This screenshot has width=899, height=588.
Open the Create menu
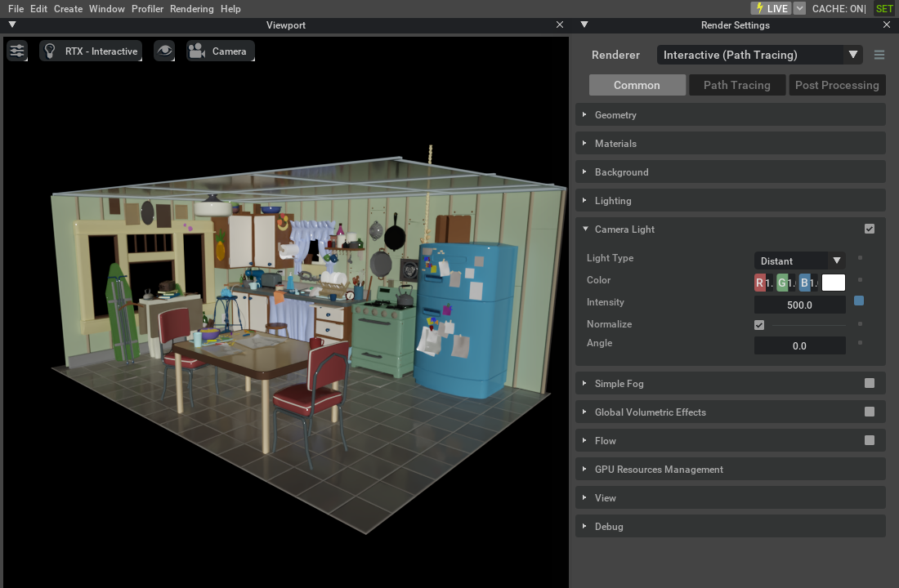(68, 9)
